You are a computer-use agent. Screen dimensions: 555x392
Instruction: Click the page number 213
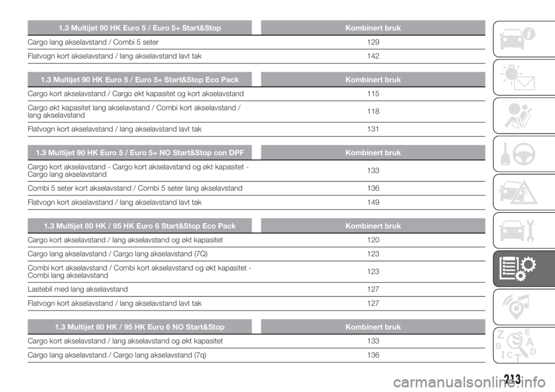(x=512, y=380)
